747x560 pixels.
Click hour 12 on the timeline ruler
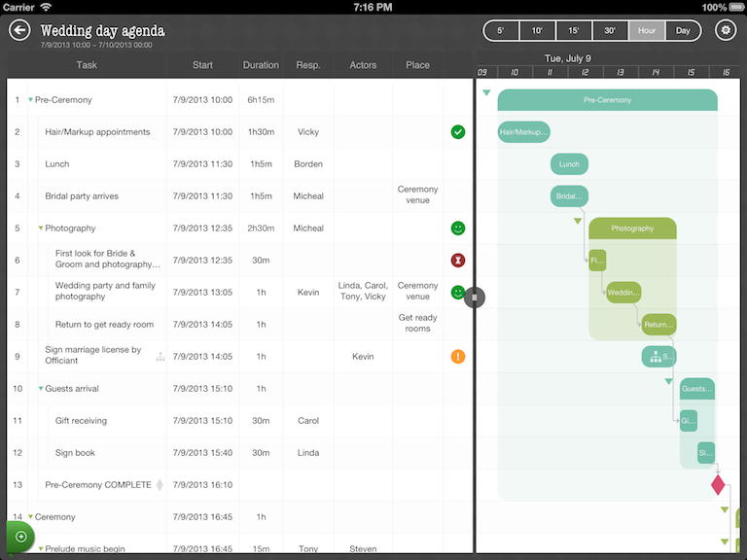585,72
